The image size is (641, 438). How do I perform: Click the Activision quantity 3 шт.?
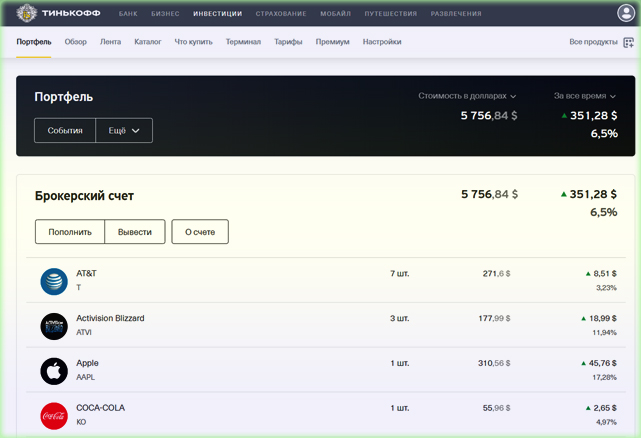click(x=400, y=318)
